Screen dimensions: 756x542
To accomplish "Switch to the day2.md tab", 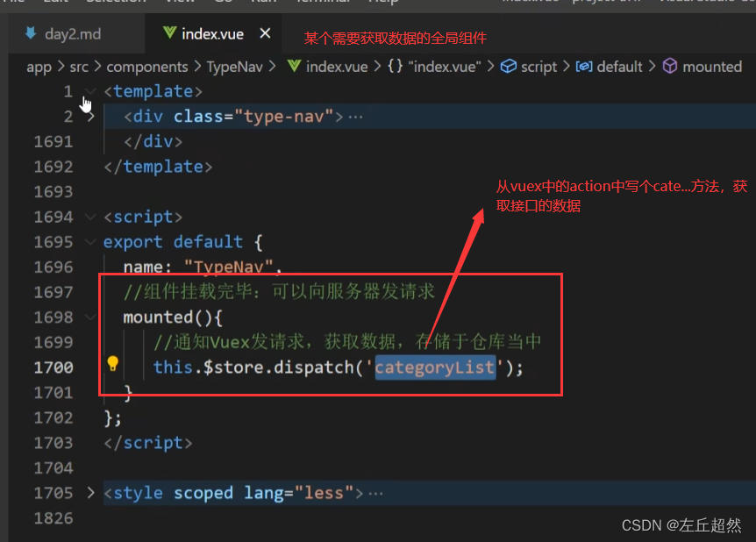I will point(72,34).
